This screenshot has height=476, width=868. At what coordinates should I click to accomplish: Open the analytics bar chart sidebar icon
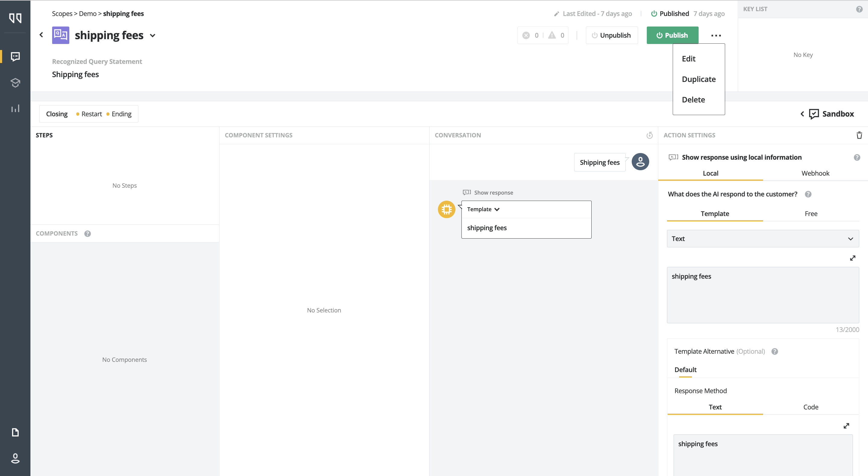(15, 108)
